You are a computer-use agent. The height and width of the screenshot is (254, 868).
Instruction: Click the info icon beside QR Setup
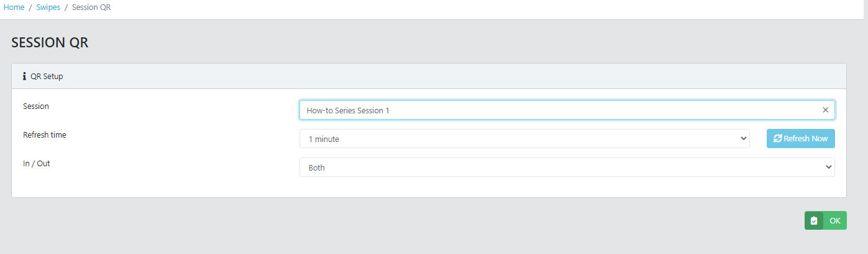24,77
